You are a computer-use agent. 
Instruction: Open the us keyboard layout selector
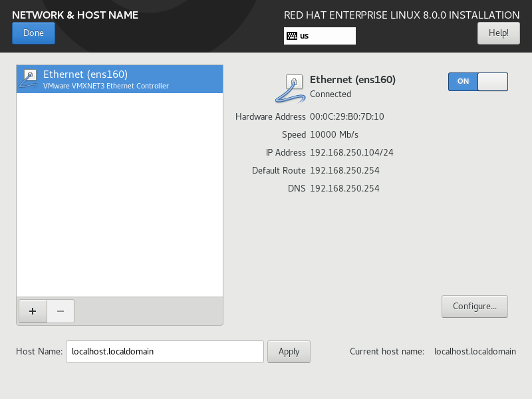click(x=320, y=36)
